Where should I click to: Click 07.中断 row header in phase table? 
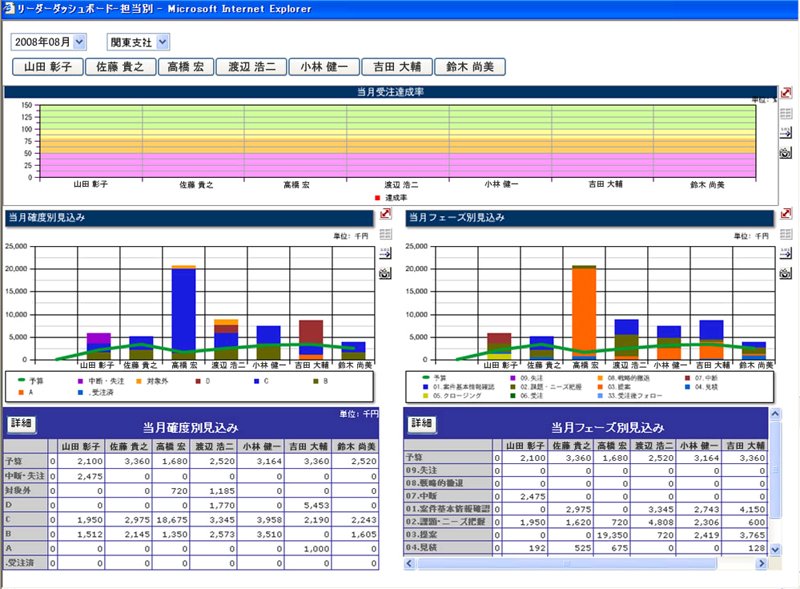point(448,495)
